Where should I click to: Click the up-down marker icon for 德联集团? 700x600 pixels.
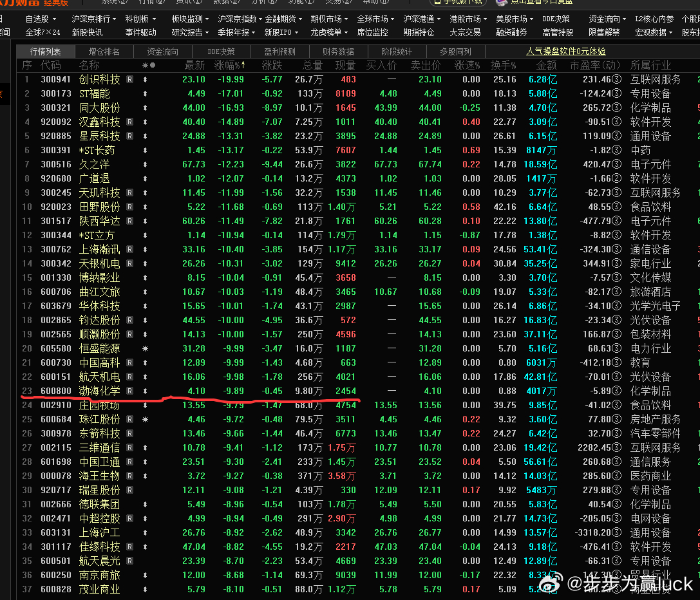point(145,504)
